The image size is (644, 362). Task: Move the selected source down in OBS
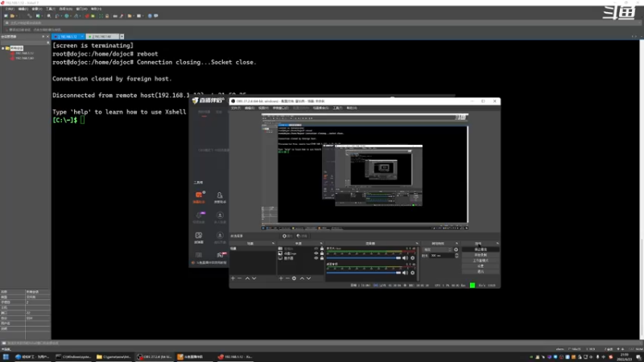point(309,278)
